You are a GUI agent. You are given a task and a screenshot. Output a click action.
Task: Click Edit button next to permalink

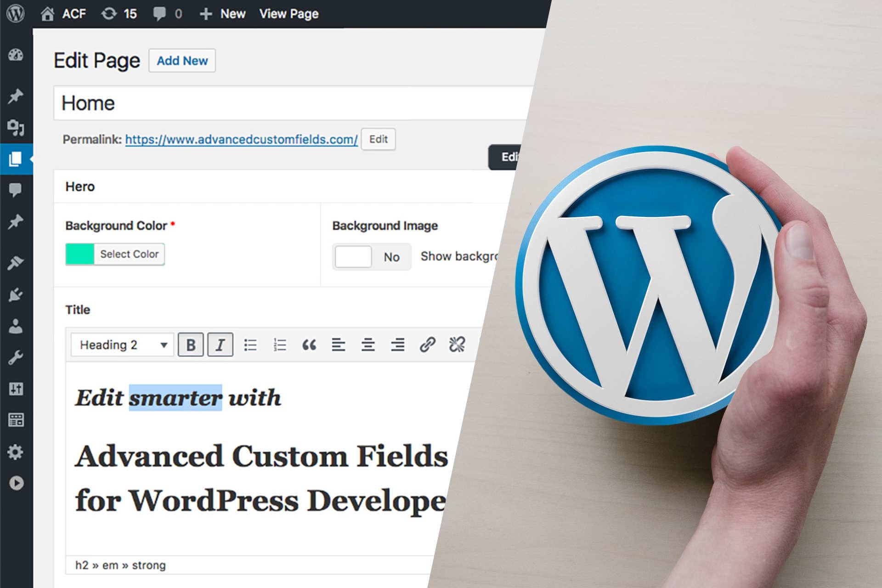click(x=378, y=139)
